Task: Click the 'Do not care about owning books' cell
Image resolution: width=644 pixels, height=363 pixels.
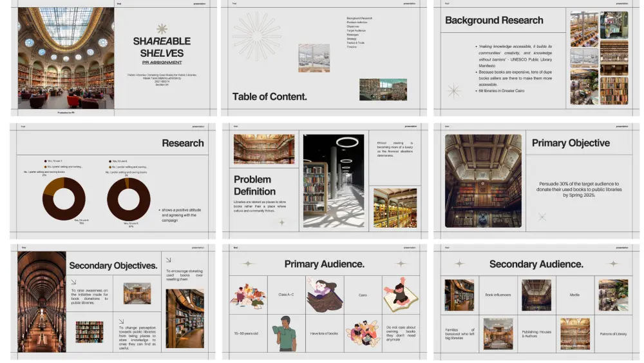Action: (x=401, y=333)
